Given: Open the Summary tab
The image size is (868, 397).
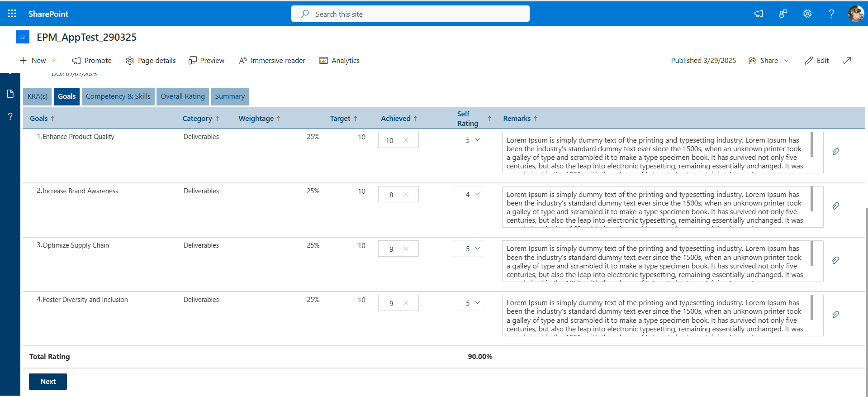Looking at the screenshot, I should [230, 96].
